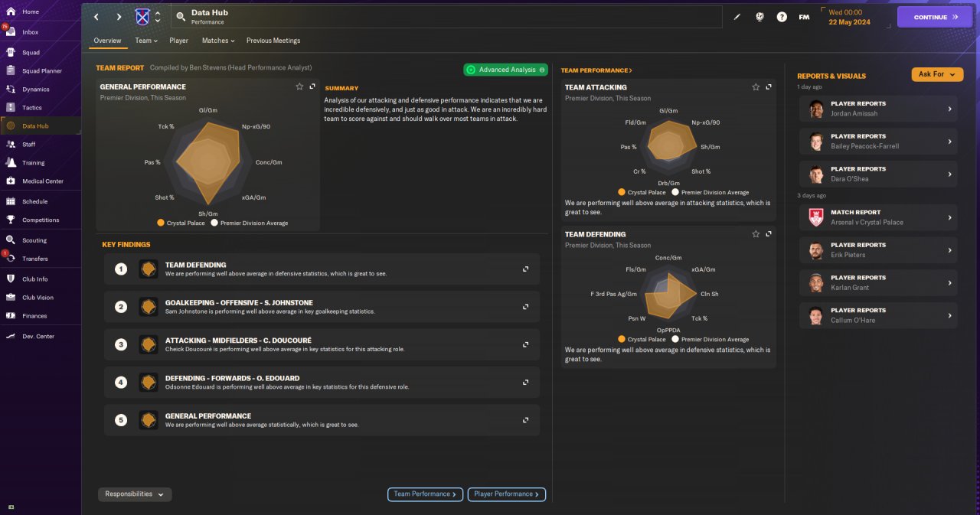Open the Medical Center sidebar icon
This screenshot has width=980, height=515.
pos(11,181)
